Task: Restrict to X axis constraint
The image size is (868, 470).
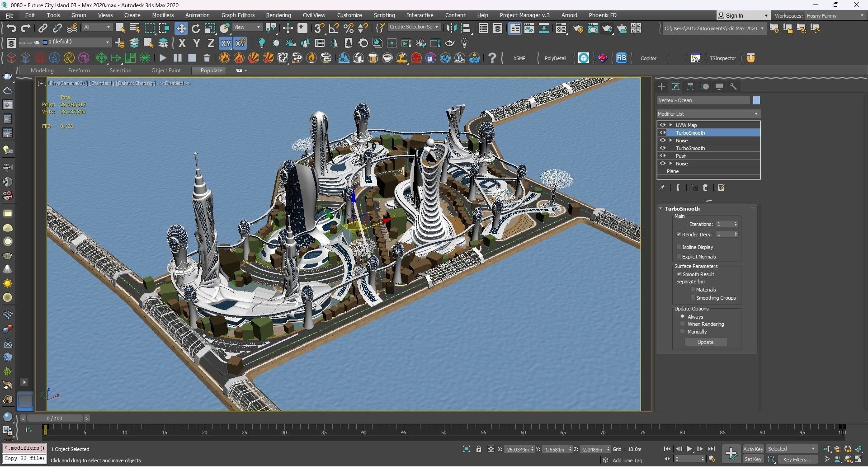Action: pyautogui.click(x=182, y=43)
